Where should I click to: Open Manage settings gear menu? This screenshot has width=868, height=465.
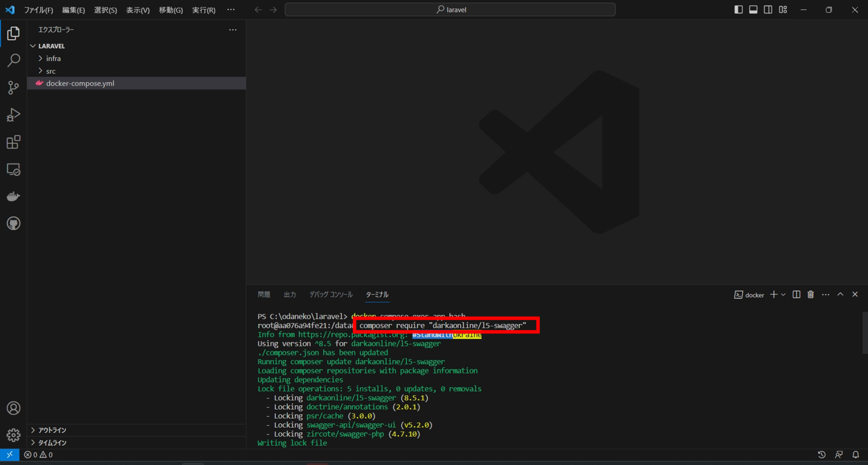(14, 435)
